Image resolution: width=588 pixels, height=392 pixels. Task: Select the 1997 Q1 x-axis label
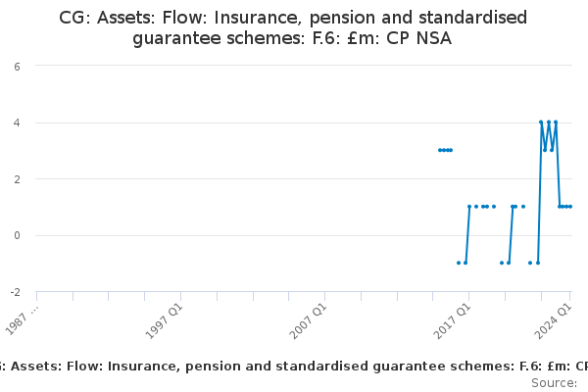pos(164,321)
